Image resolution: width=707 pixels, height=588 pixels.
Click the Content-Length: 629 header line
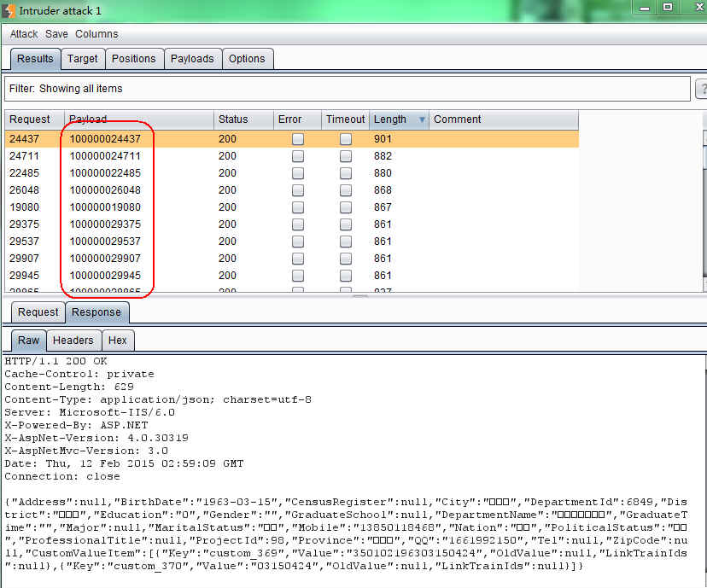click(69, 387)
